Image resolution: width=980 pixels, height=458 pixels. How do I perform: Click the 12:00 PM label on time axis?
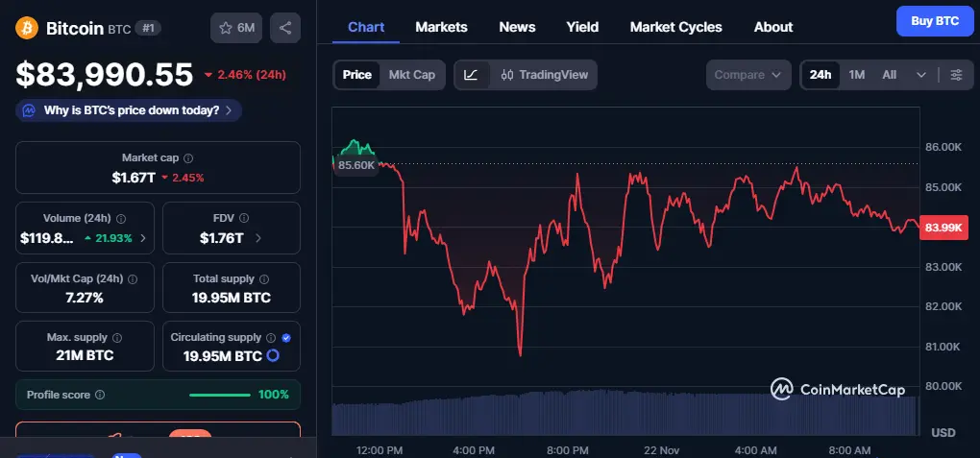(x=380, y=450)
